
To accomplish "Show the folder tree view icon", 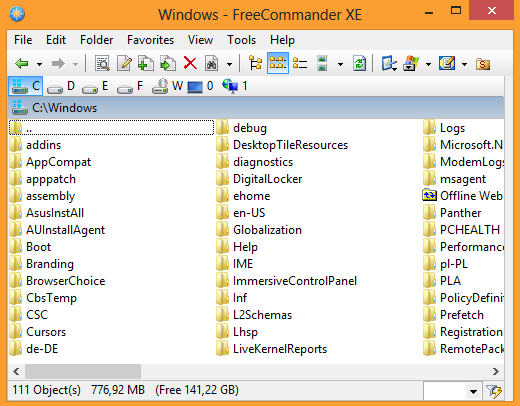I will pos(256,63).
